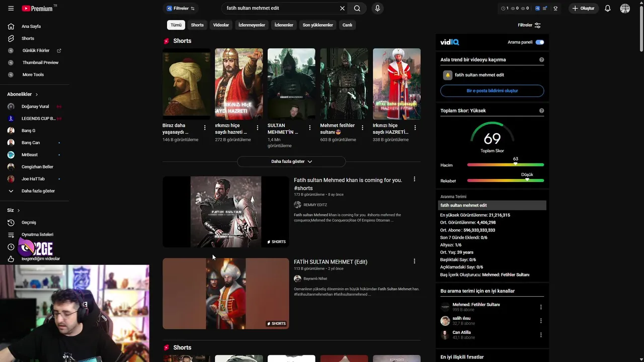The width and height of the screenshot is (644, 362).
Task: Click the vidIQ trophy icon in top bar
Action: (x=555, y=9)
